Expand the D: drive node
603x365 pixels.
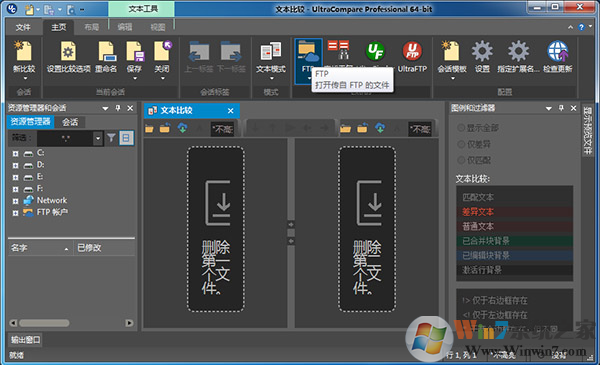[x=15, y=165]
